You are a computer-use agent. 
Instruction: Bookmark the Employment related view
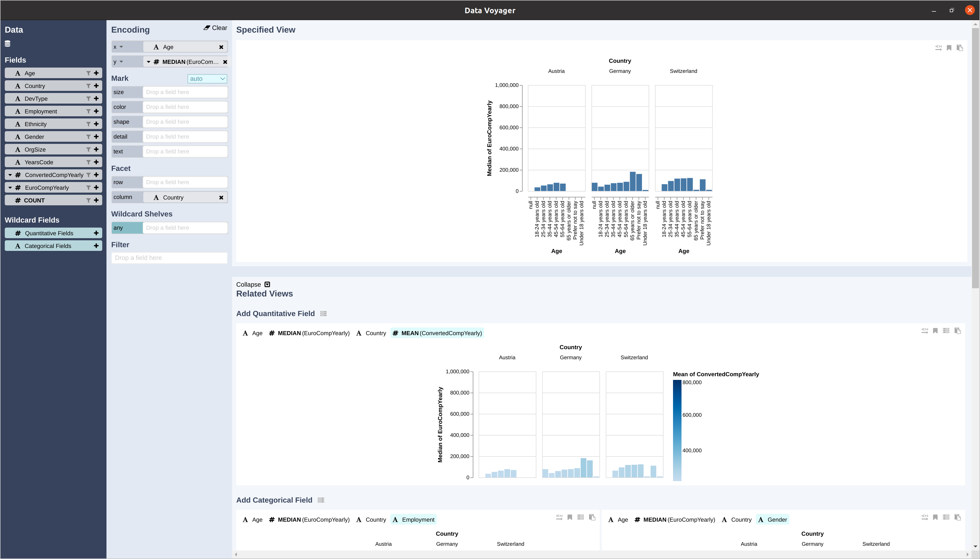pos(570,517)
